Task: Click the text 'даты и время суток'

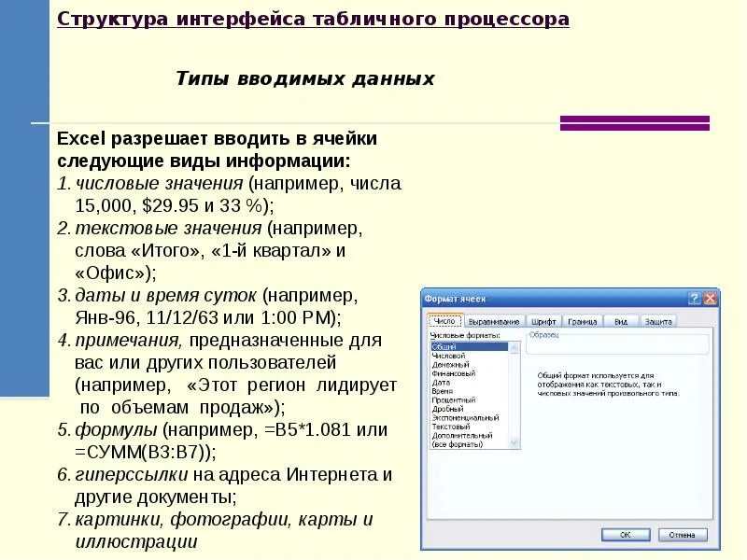Action: point(166,295)
